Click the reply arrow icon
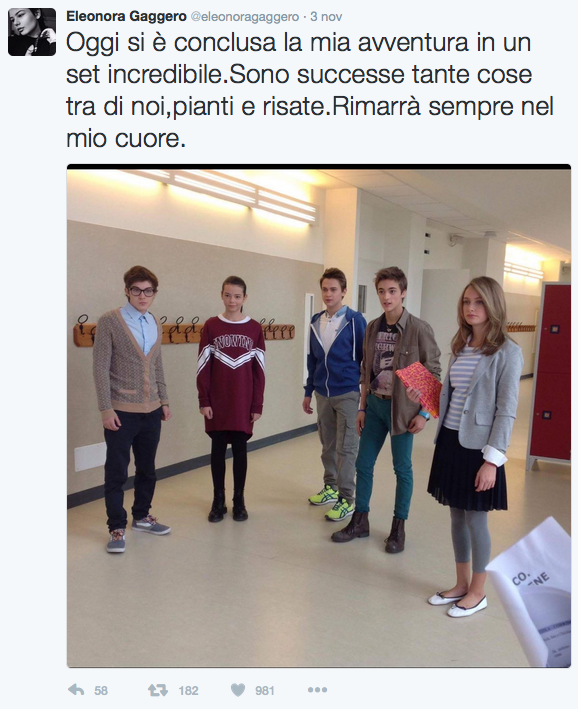 pyautogui.click(x=76, y=690)
